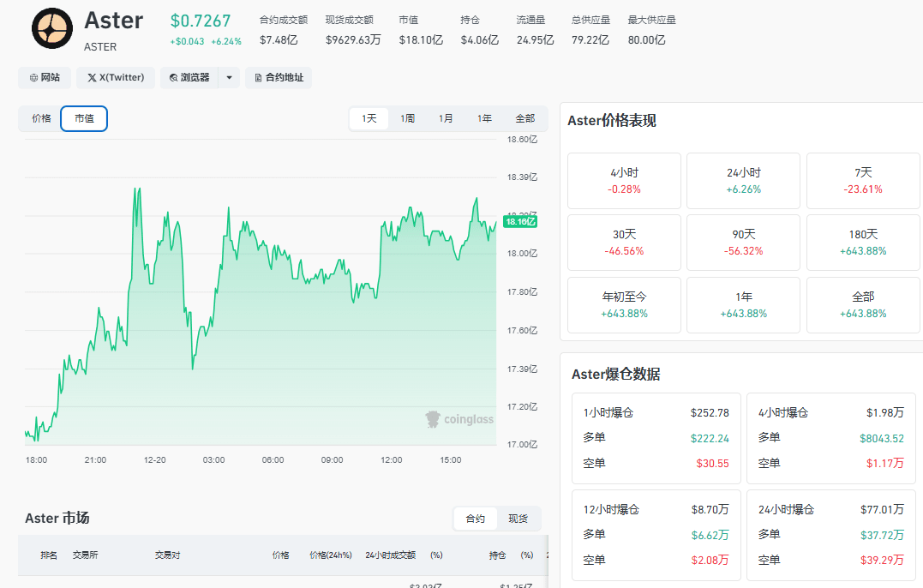Click the 最大供应量 80.00亿 value
The width and height of the screenshot is (923, 588).
point(646,40)
